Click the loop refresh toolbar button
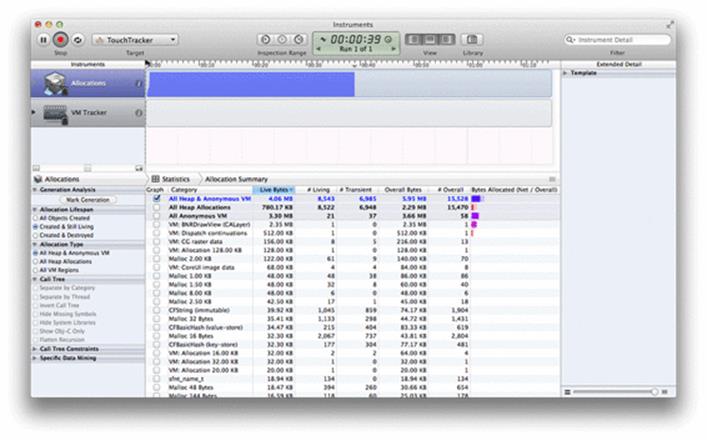This screenshot has height=440, width=707. 78,40
